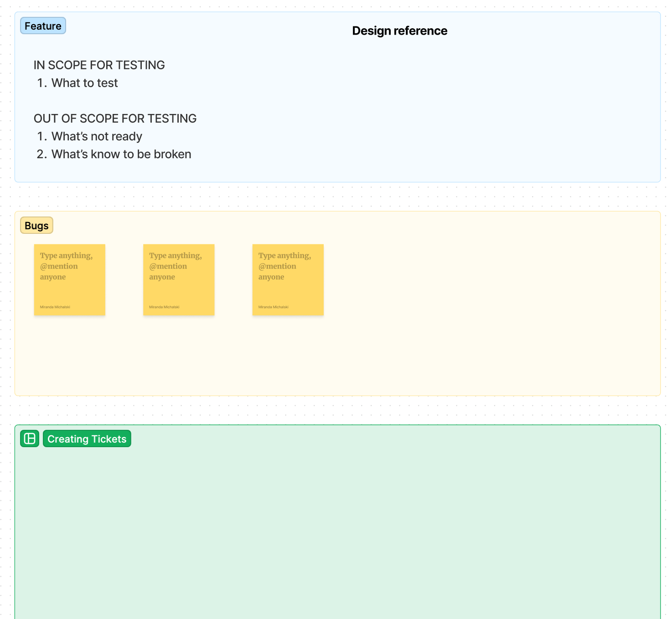Select the Feature section label

pos(43,26)
